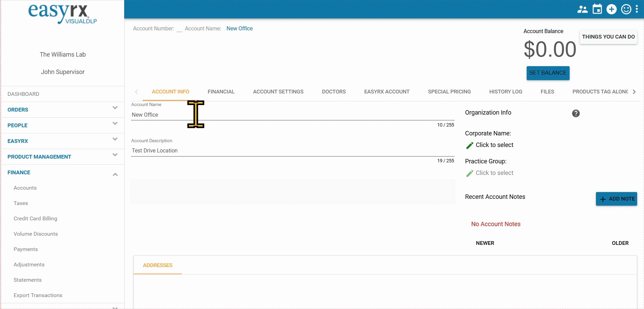This screenshot has width=644, height=309.
Task: Open the users/people icon in top bar
Action: click(582, 9)
